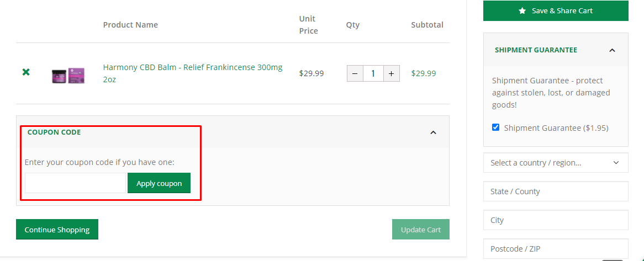The image size is (644, 261).
Task: Increase quantity with plus button
Action: click(x=391, y=73)
